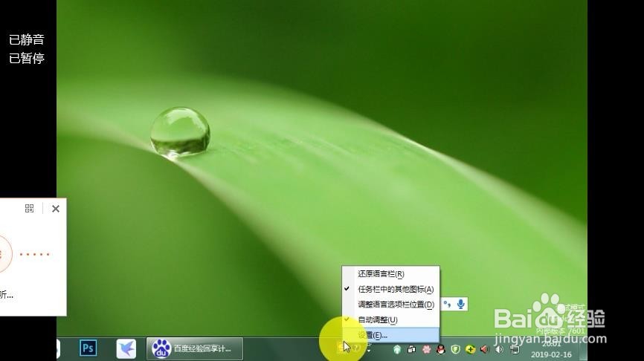The height and width of the screenshot is (361, 644).
Task: Open the system volume speaker icon
Action: 500,350
